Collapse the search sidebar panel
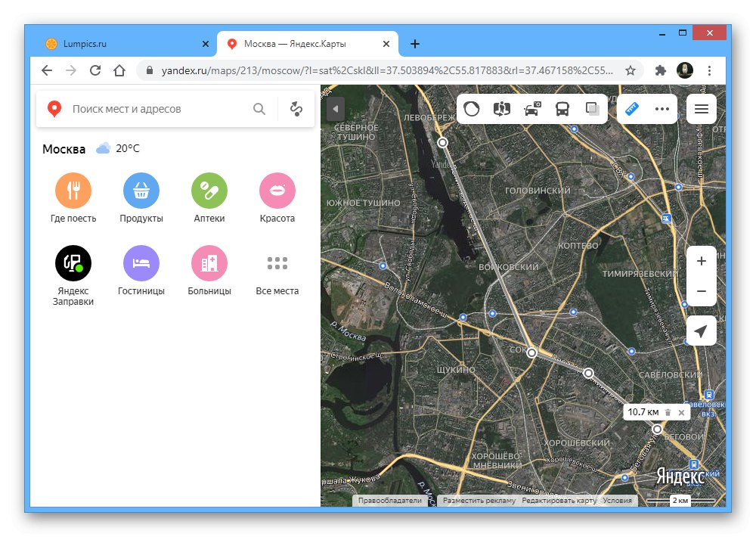Image resolution: width=756 pixels, height=537 pixels. (x=335, y=108)
